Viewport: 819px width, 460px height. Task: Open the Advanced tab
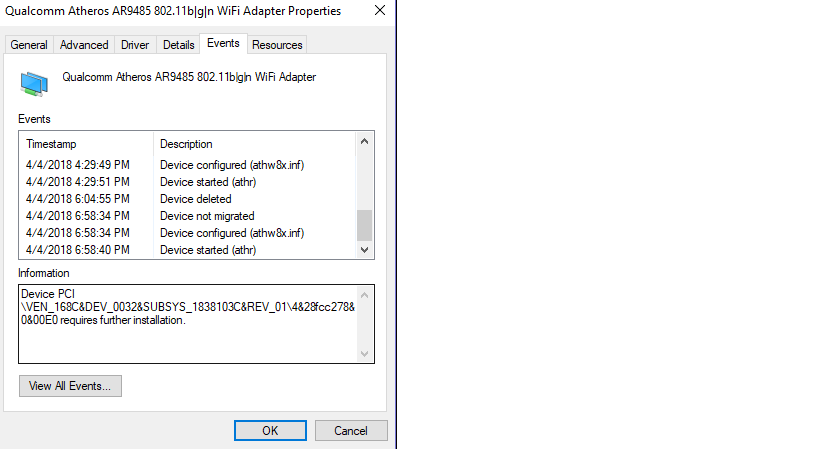tap(84, 45)
